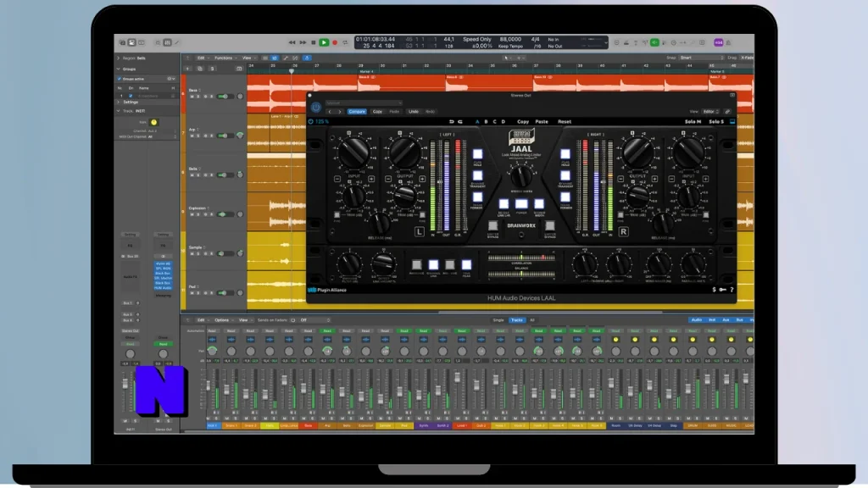Switch mixer to Single view
The width and height of the screenshot is (868, 488).
tap(498, 320)
